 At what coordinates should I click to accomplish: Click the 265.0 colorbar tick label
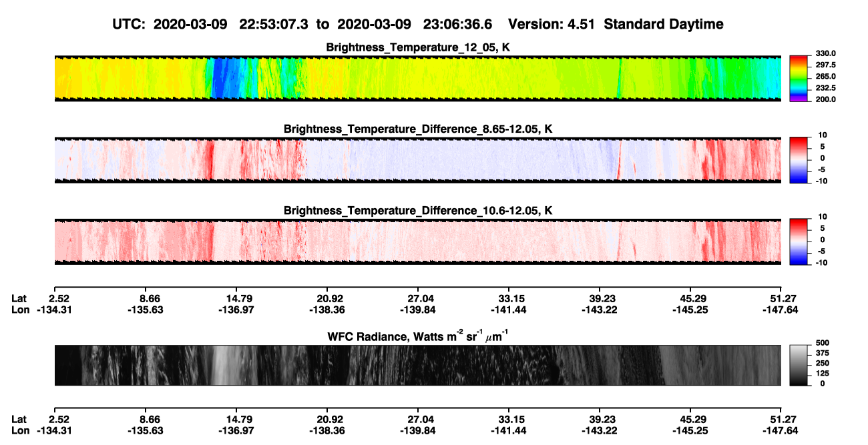pyautogui.click(x=825, y=76)
